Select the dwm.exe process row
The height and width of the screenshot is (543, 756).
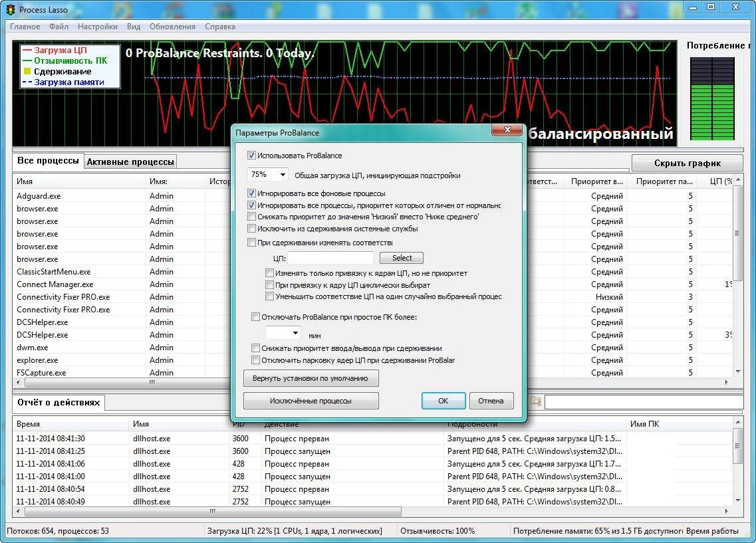click(123, 347)
